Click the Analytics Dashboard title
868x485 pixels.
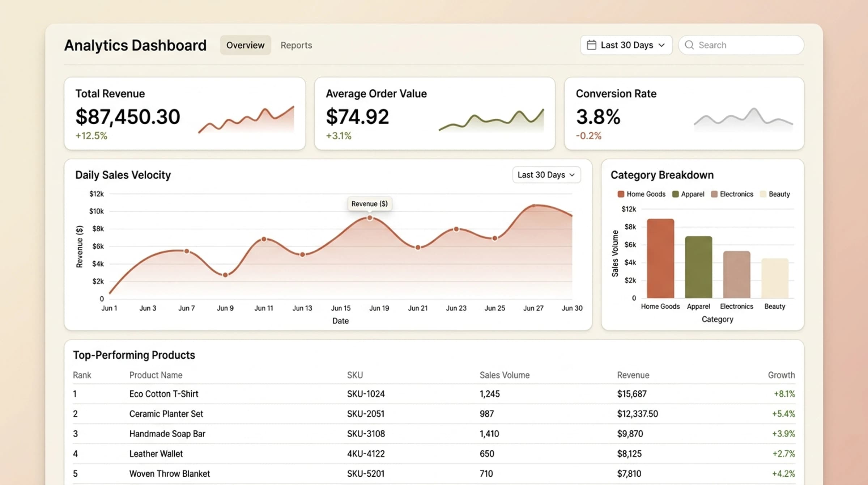(135, 45)
